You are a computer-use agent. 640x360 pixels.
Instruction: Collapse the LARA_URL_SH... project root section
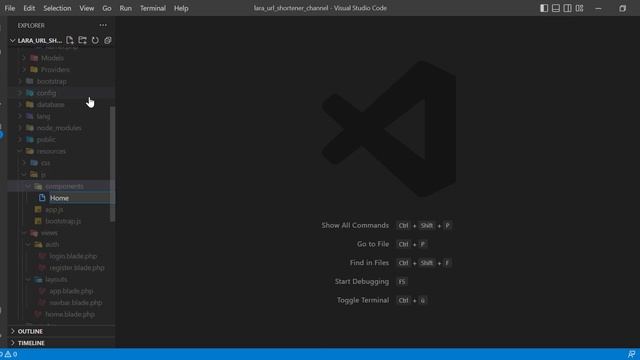(x=37, y=40)
